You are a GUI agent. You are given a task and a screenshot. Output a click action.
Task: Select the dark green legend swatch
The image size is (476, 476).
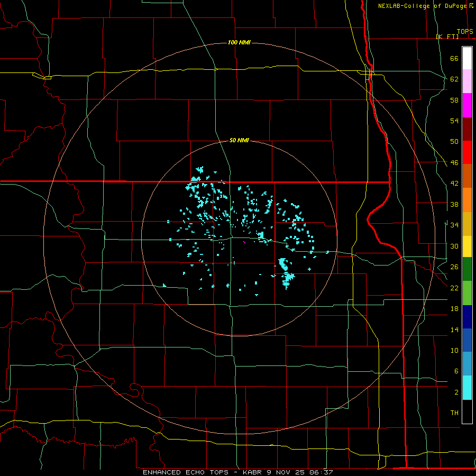point(467,269)
